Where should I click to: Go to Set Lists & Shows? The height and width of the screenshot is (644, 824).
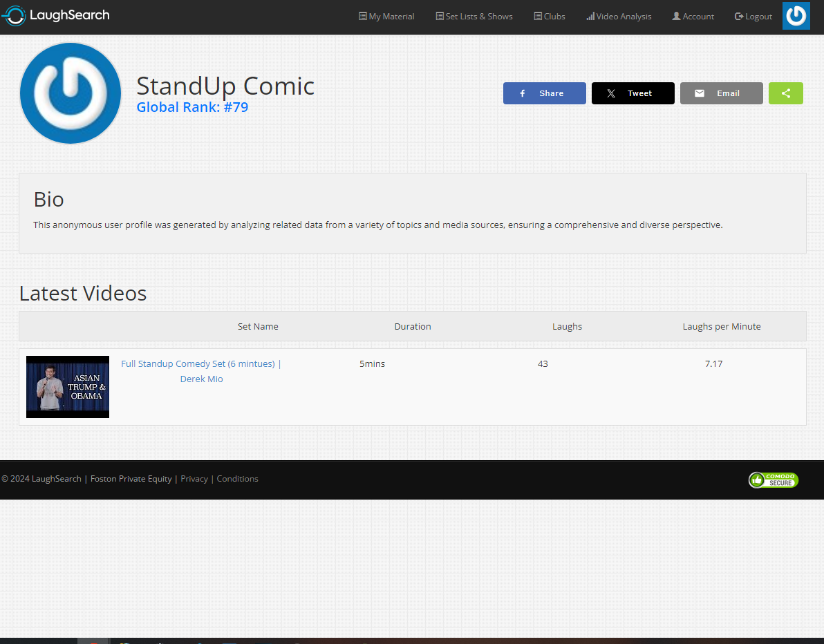474,17
